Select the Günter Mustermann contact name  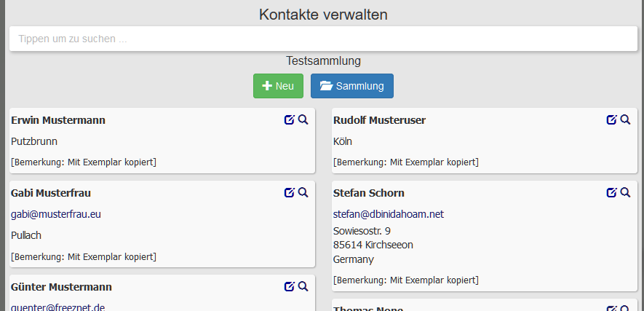point(61,287)
